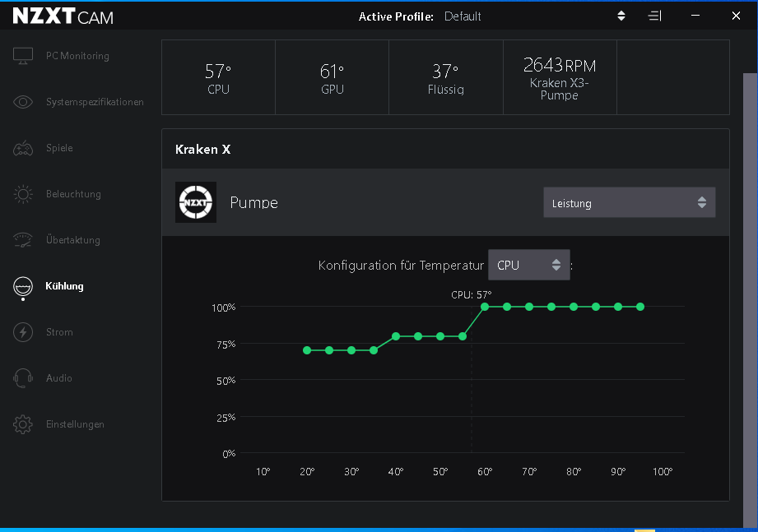The width and height of the screenshot is (758, 532).
Task: Click the 2643 RPM Kraken X3-Pumpe tile
Action: coord(560,77)
